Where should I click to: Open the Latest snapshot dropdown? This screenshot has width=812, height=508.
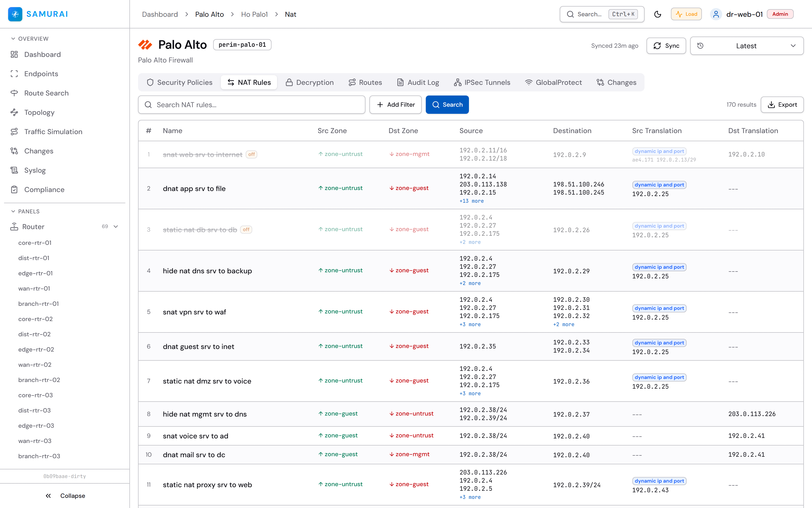(x=747, y=46)
